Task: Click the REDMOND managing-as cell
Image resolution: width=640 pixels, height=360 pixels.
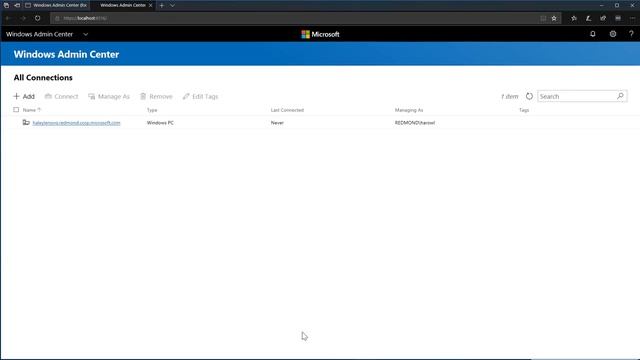Action: click(415, 123)
